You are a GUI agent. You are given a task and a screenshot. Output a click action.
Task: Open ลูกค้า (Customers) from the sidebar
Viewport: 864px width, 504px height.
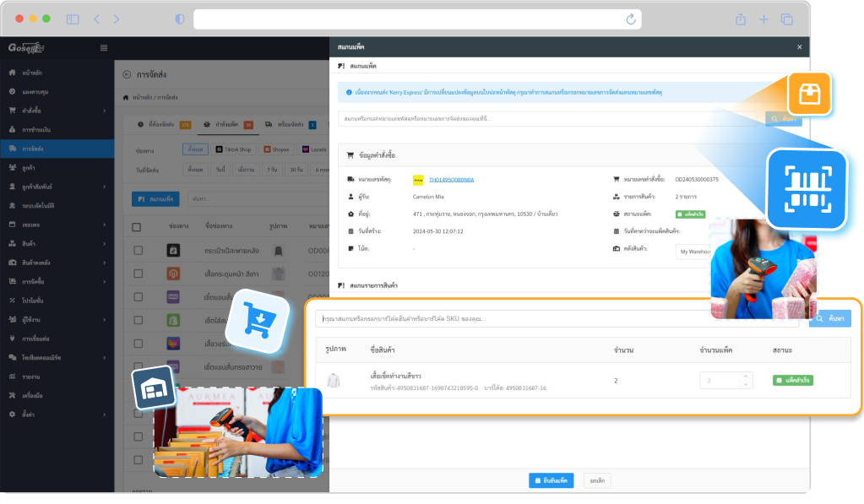click(x=28, y=168)
